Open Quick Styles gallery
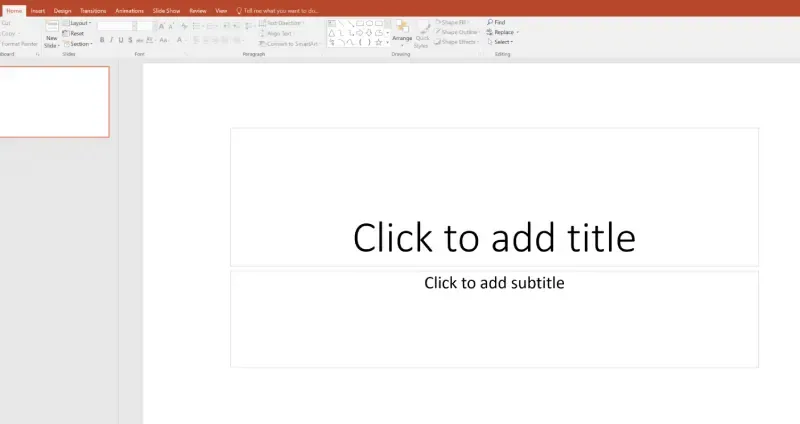Image resolution: width=800 pixels, height=424 pixels. coord(422,35)
